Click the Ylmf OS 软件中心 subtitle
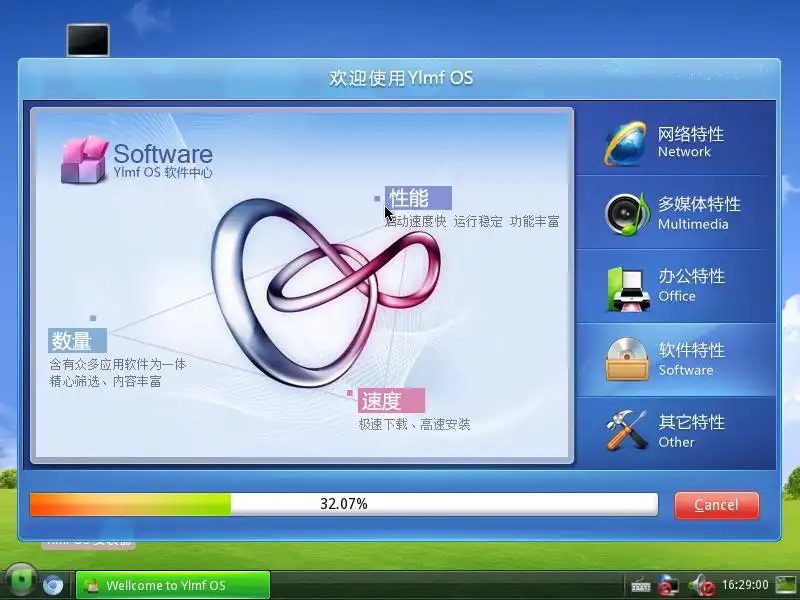The image size is (800, 600). [163, 172]
